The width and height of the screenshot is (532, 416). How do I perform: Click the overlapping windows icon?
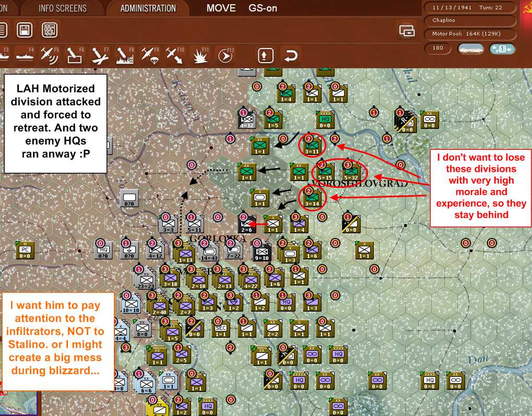click(407, 31)
